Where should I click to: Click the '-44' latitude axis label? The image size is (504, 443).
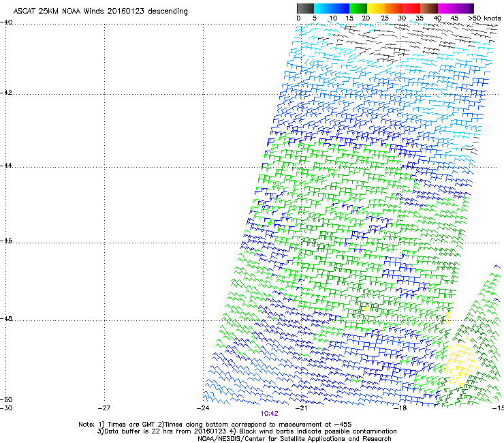click(x=6, y=166)
